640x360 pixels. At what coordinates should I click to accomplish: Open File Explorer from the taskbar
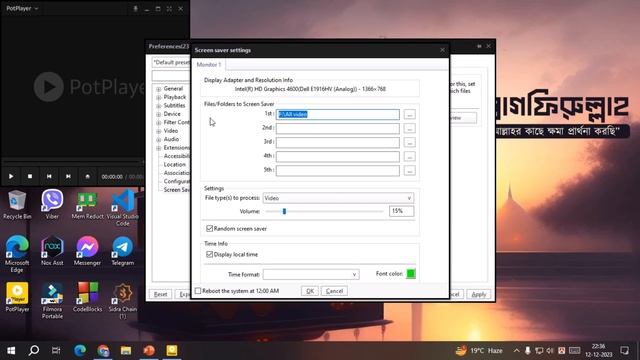126,351
